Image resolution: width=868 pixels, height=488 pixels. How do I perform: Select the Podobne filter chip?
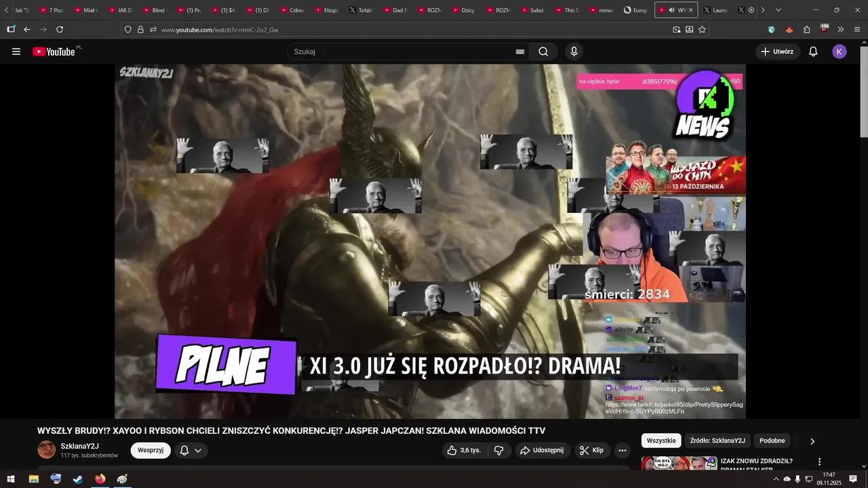772,441
